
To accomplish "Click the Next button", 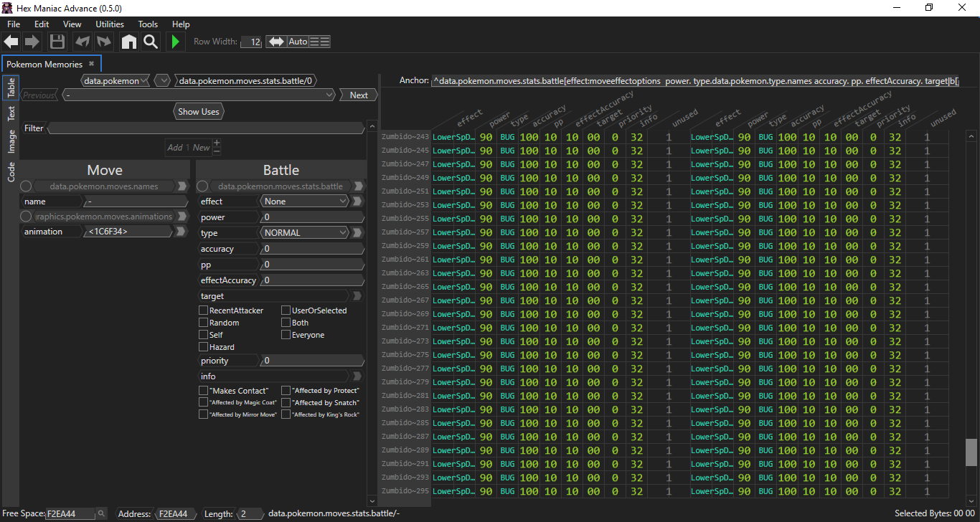I will pyautogui.click(x=359, y=95).
